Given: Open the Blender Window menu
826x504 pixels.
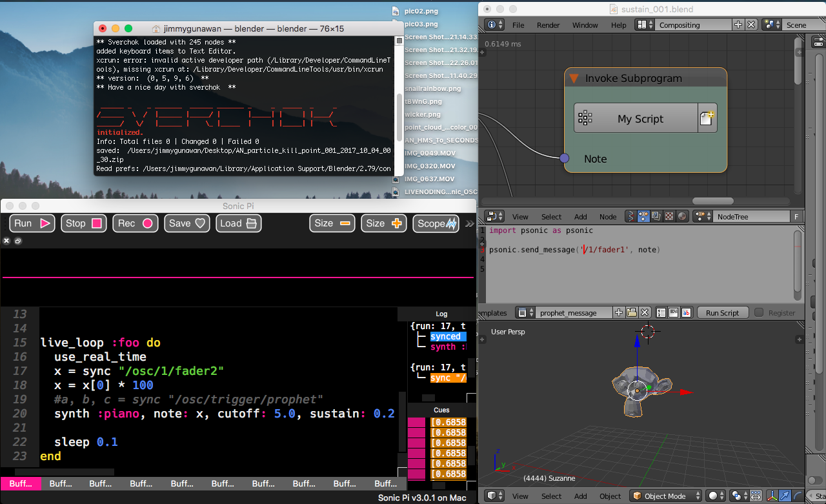Looking at the screenshot, I should tap(585, 25).
